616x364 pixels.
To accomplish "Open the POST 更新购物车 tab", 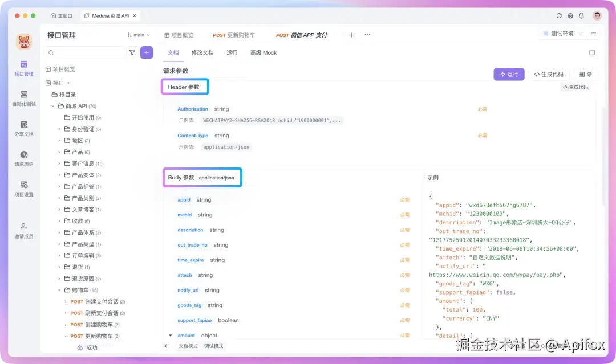I will [234, 35].
